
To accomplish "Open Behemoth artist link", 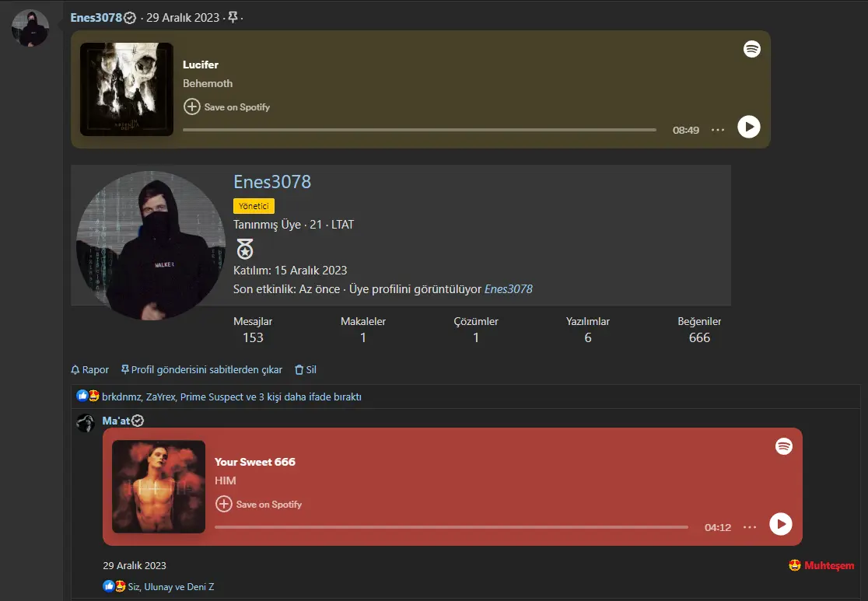I will click(x=208, y=83).
